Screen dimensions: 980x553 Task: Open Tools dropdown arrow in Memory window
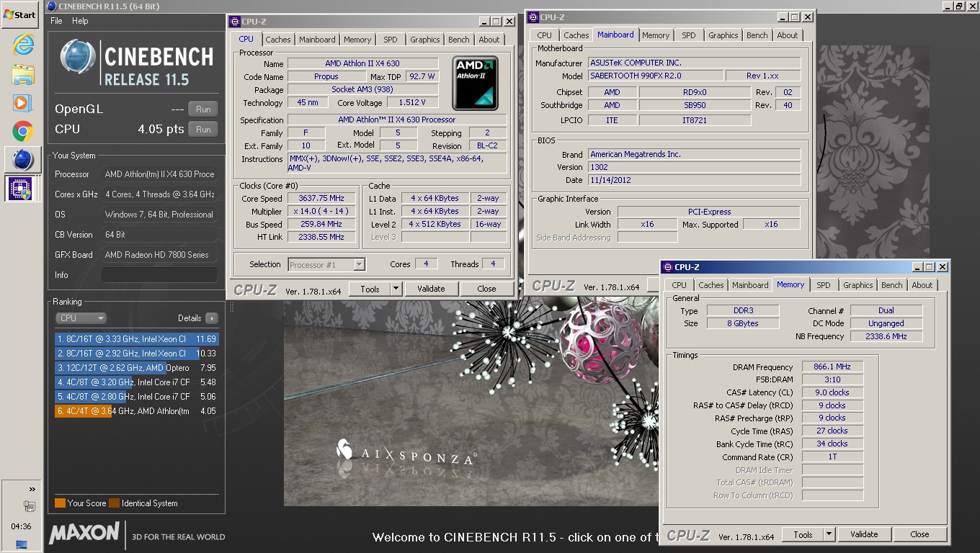tap(829, 534)
